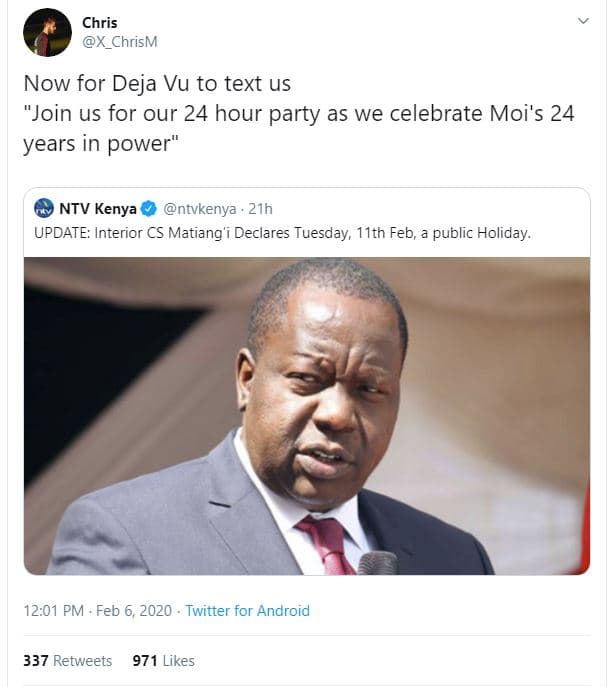
Task: Open the Matiang'i photo in quoted tweet
Action: (306, 415)
